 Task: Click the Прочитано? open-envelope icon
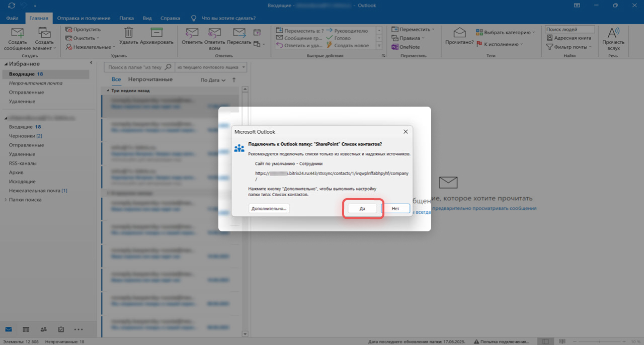(x=459, y=33)
